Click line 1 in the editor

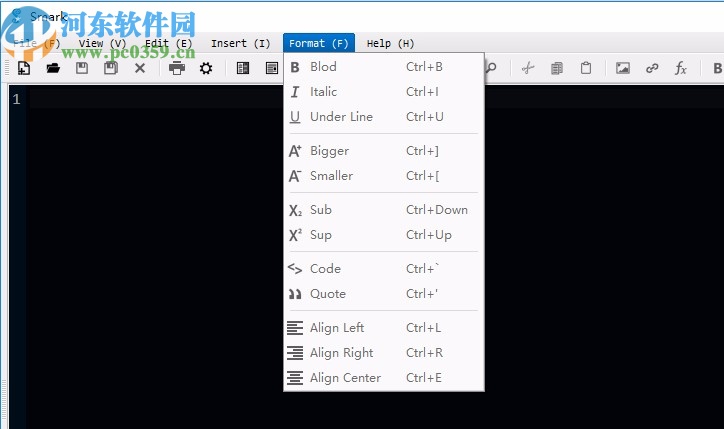tap(376, 99)
